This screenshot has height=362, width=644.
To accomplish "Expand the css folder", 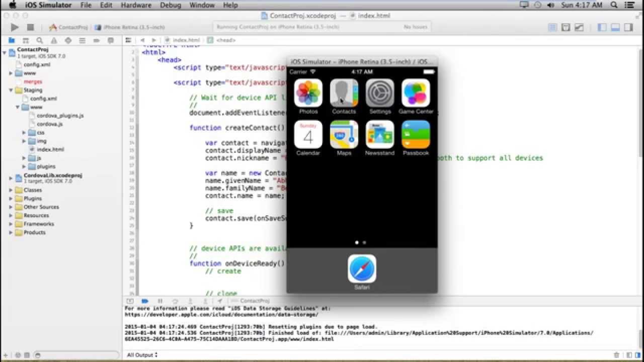I will click(24, 132).
